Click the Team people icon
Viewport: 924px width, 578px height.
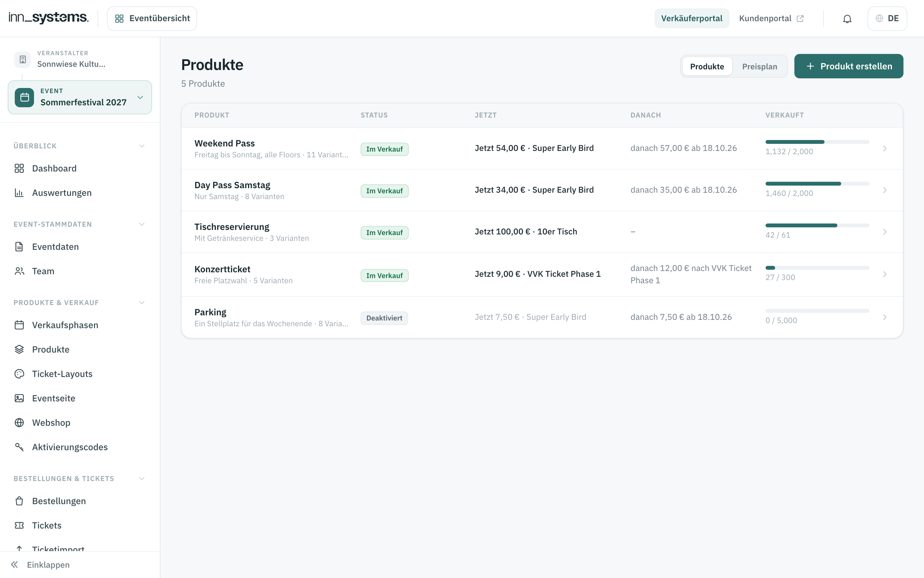click(x=19, y=271)
